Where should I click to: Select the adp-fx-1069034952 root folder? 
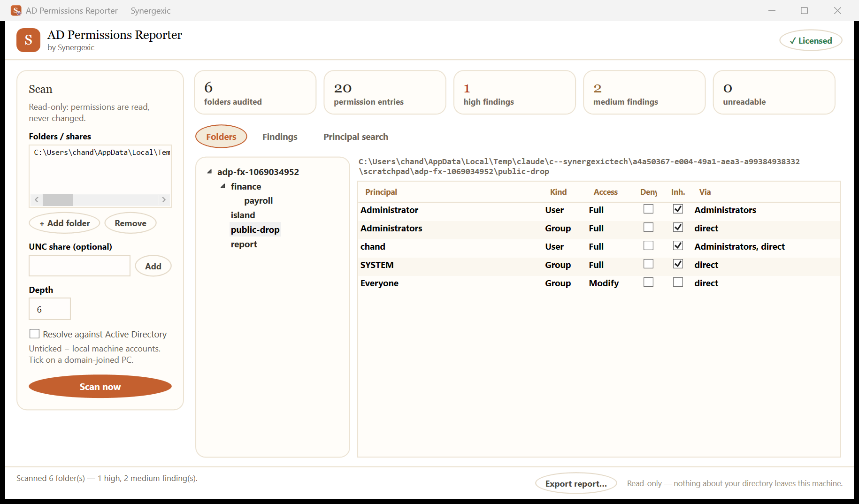[x=258, y=172]
